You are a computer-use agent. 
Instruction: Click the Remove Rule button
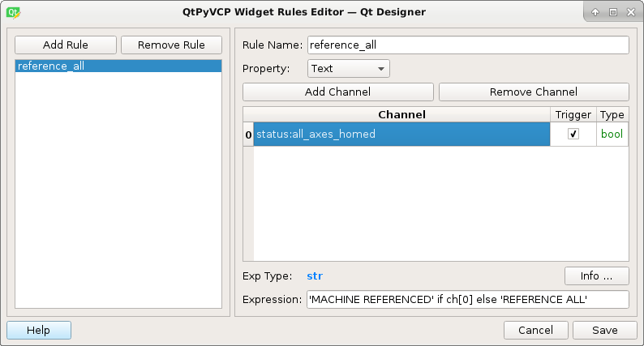tap(171, 45)
